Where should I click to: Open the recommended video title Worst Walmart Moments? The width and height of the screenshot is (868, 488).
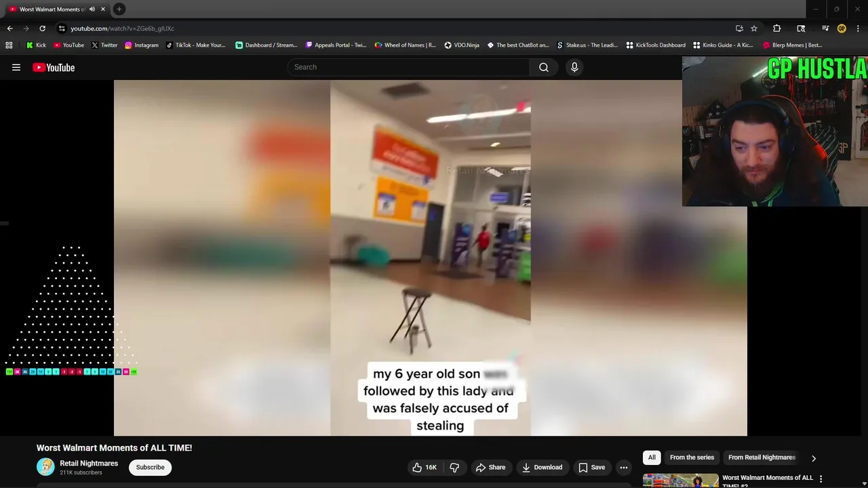tap(768, 481)
